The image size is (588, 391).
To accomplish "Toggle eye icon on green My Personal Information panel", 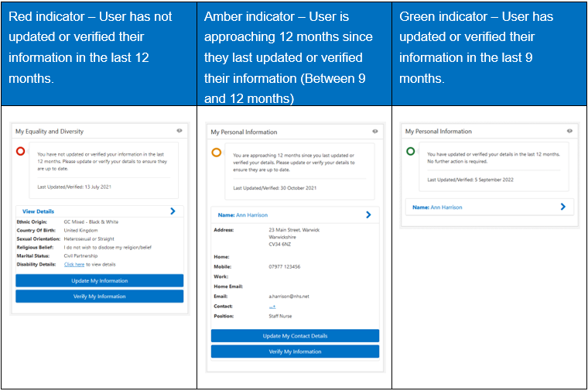I will [x=569, y=131].
